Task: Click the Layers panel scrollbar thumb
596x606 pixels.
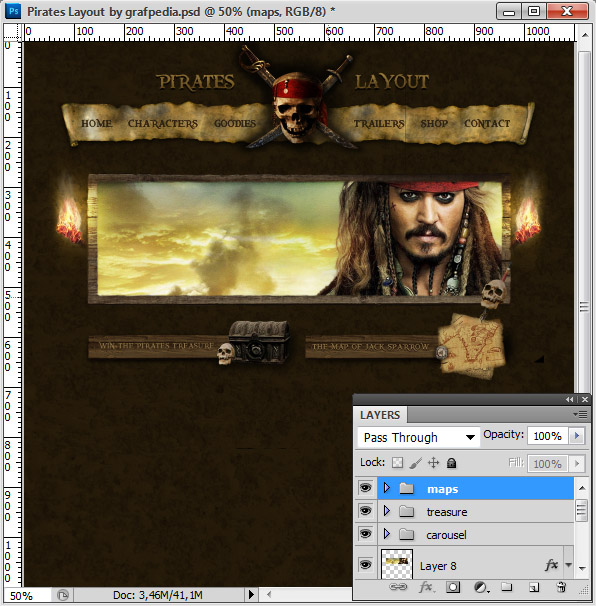Action: click(582, 511)
